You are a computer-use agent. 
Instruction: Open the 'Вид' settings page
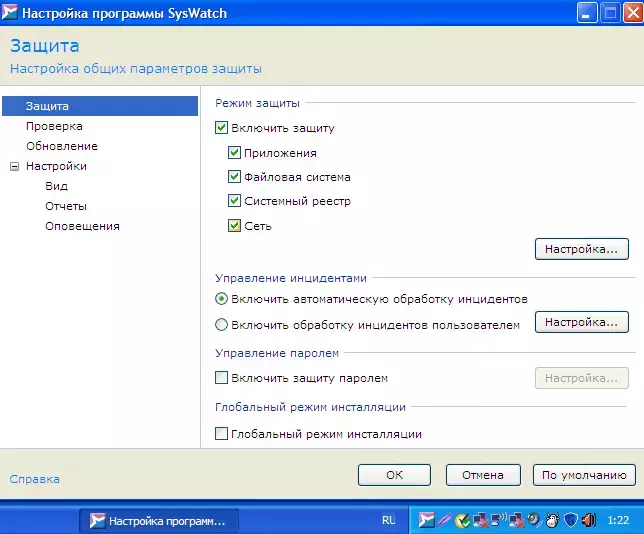click(56, 186)
